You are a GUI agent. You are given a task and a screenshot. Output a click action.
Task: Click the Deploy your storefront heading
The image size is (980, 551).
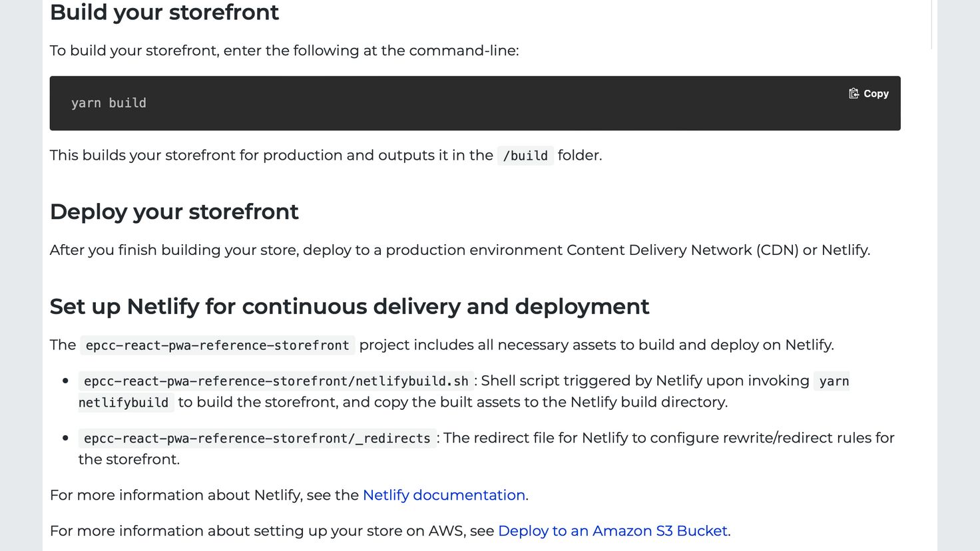coord(174,212)
